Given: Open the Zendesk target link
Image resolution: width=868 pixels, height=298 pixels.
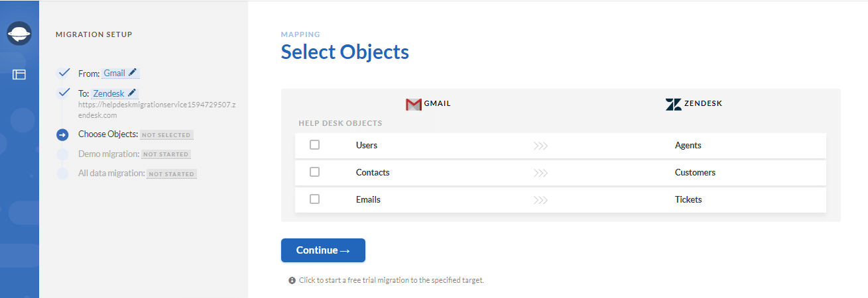Looking at the screenshot, I should [109, 93].
